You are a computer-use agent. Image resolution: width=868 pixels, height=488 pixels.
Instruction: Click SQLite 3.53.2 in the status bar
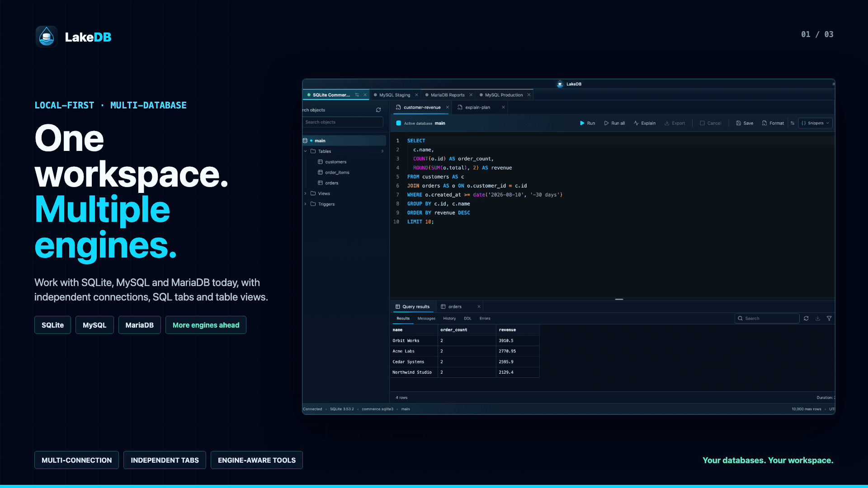coord(342,409)
